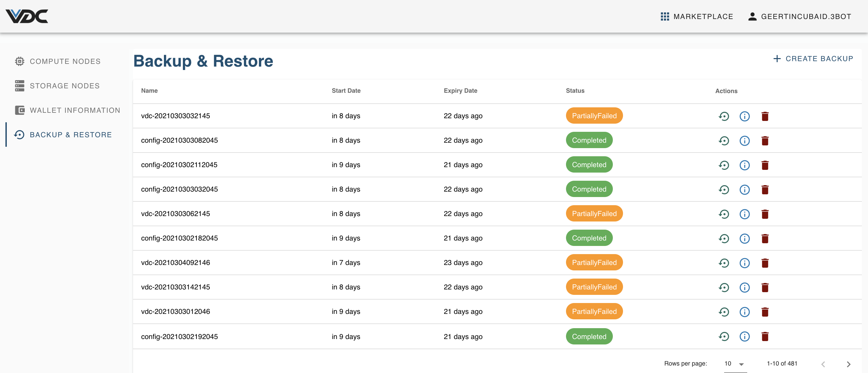The image size is (868, 373).
Task: Click the Backup & Restore sidebar icon
Action: point(19,135)
